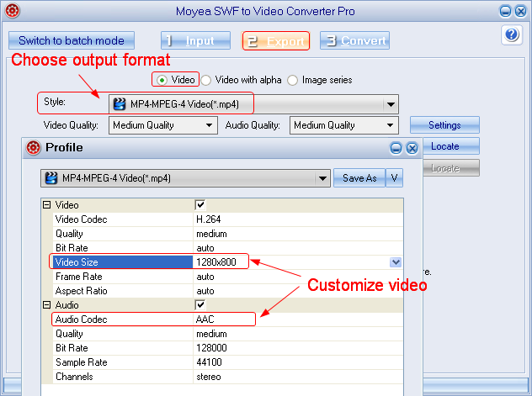532x396 pixels.
Task: Uncheck the Audio section checkbox
Action: tap(200, 304)
